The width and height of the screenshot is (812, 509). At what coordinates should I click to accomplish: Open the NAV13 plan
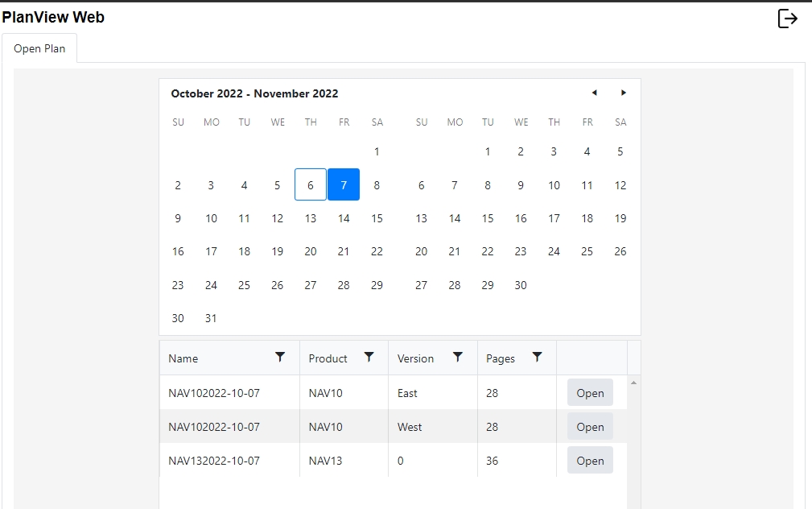(x=590, y=461)
